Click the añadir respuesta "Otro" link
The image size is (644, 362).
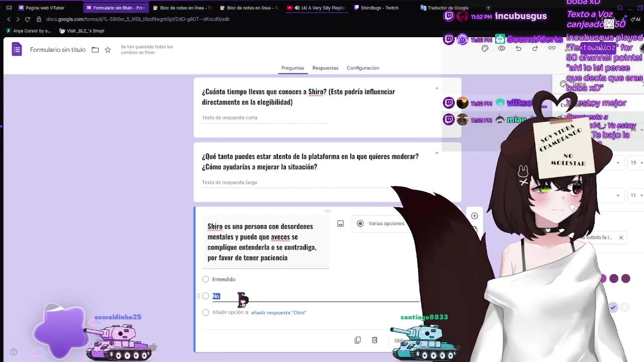click(x=278, y=312)
